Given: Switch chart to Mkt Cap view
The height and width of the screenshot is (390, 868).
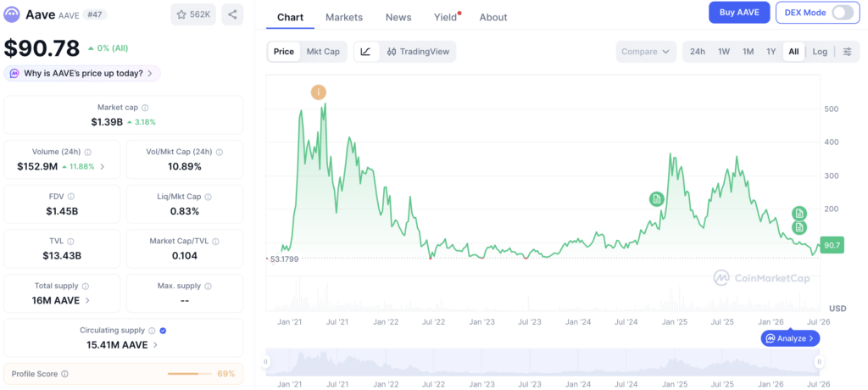Looking at the screenshot, I should coord(323,52).
